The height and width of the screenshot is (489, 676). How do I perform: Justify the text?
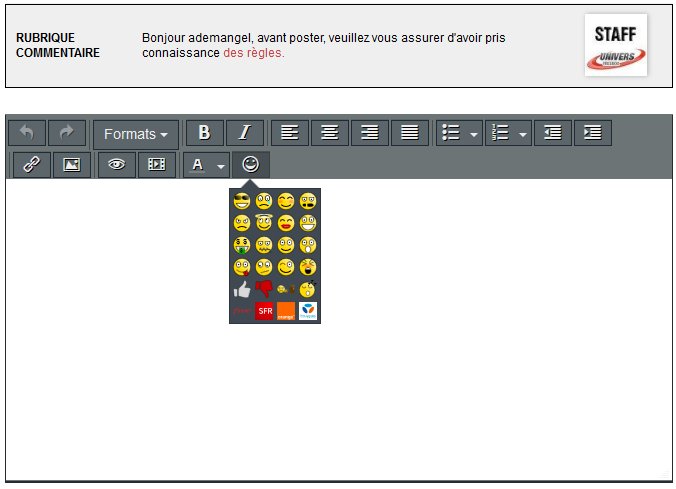click(410, 133)
